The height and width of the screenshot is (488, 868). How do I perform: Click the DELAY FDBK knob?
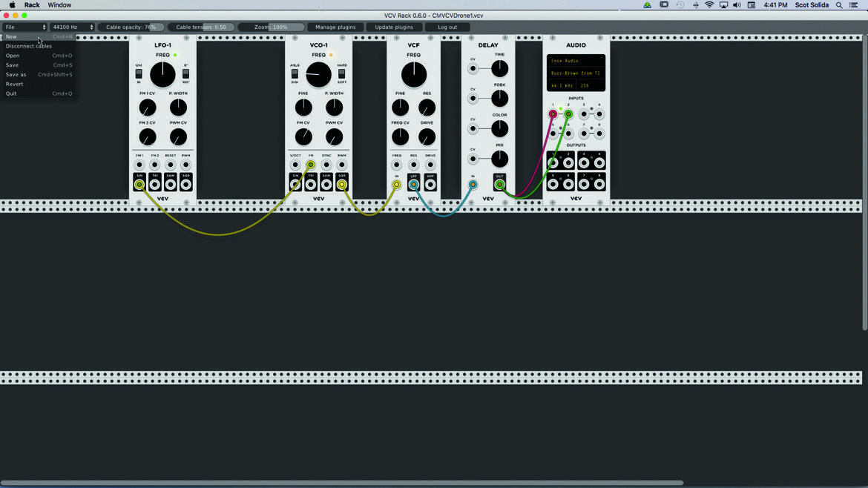(499, 99)
